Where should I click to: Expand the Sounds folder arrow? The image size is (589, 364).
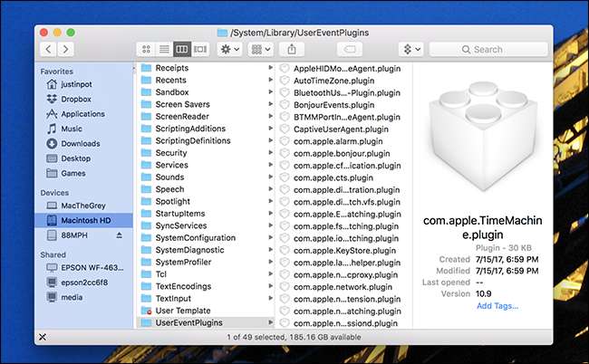pos(270,177)
